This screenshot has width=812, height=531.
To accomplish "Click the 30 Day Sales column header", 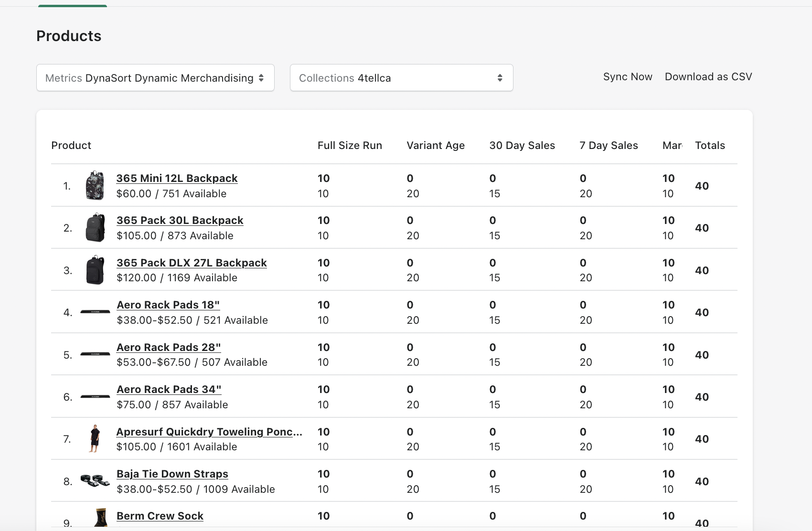I will pyautogui.click(x=522, y=146).
